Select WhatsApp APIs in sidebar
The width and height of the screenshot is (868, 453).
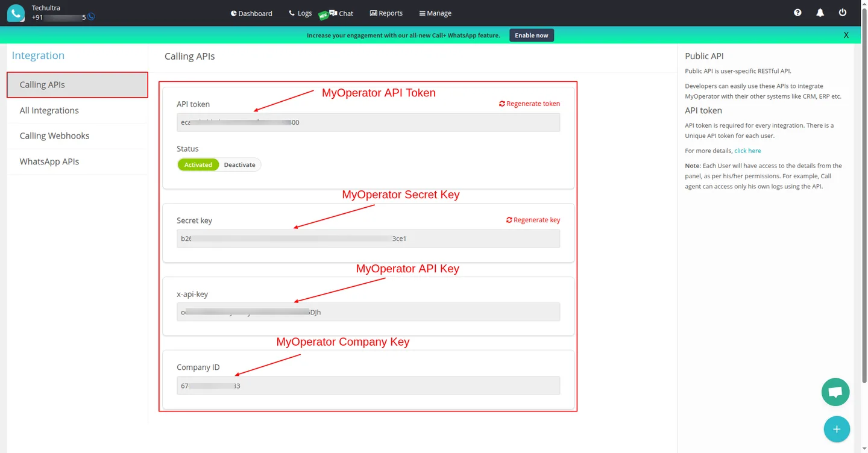click(77, 161)
